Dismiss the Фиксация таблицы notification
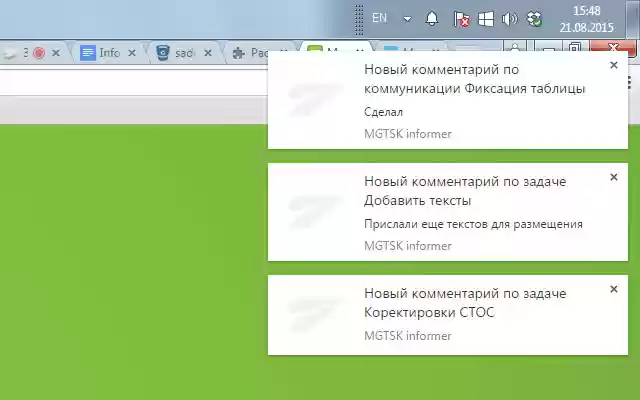This screenshot has width=640, height=400. 613,65
